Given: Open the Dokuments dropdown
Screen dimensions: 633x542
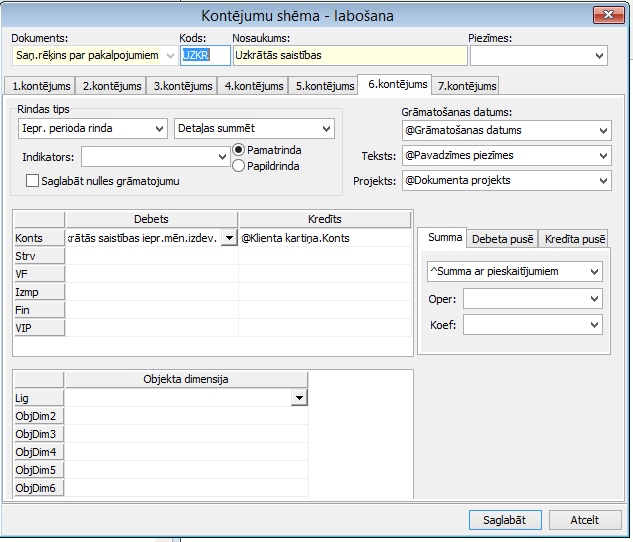Looking at the screenshot, I should click(x=167, y=55).
